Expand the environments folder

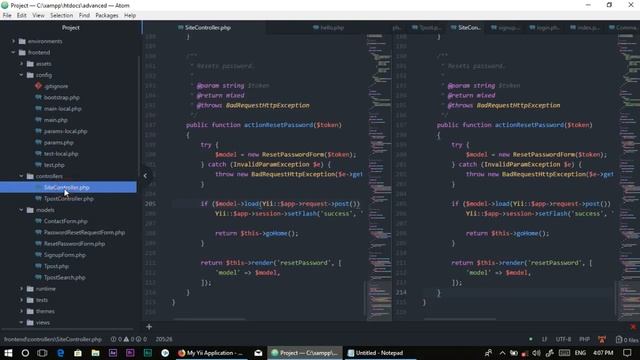coord(13,41)
